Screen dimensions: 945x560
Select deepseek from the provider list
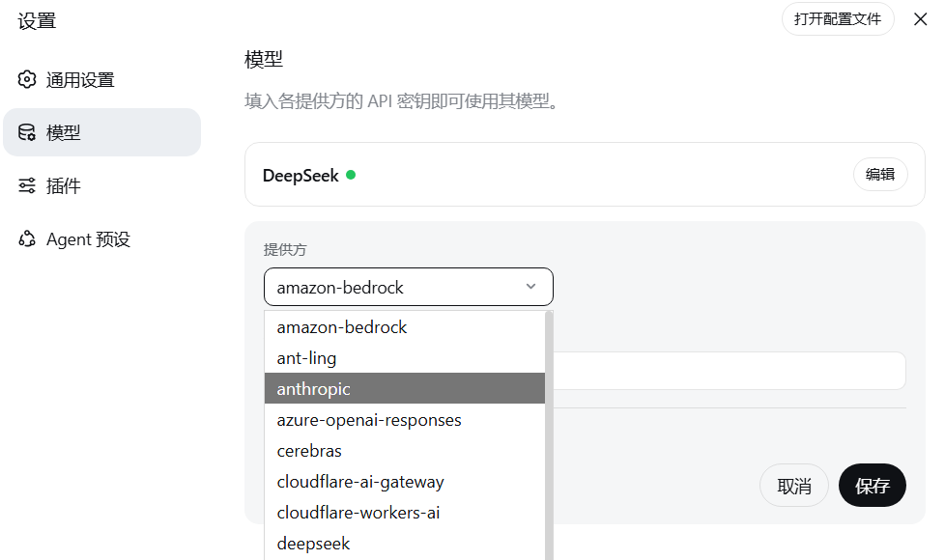point(405,544)
